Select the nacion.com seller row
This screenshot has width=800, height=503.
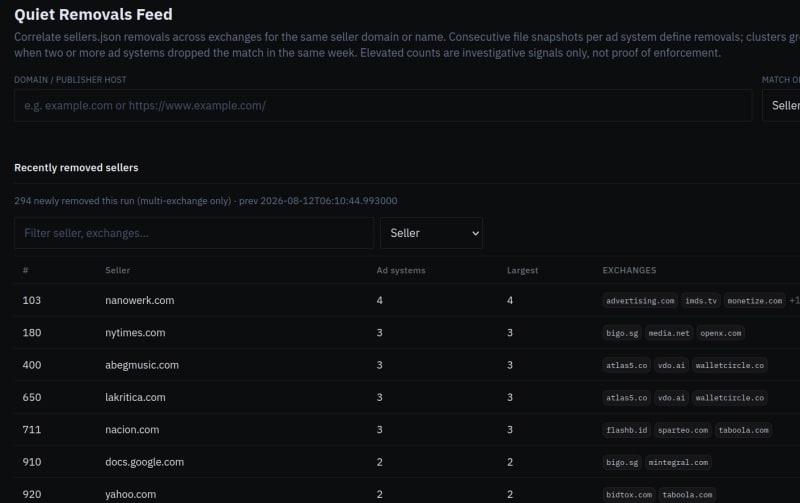tap(407, 430)
